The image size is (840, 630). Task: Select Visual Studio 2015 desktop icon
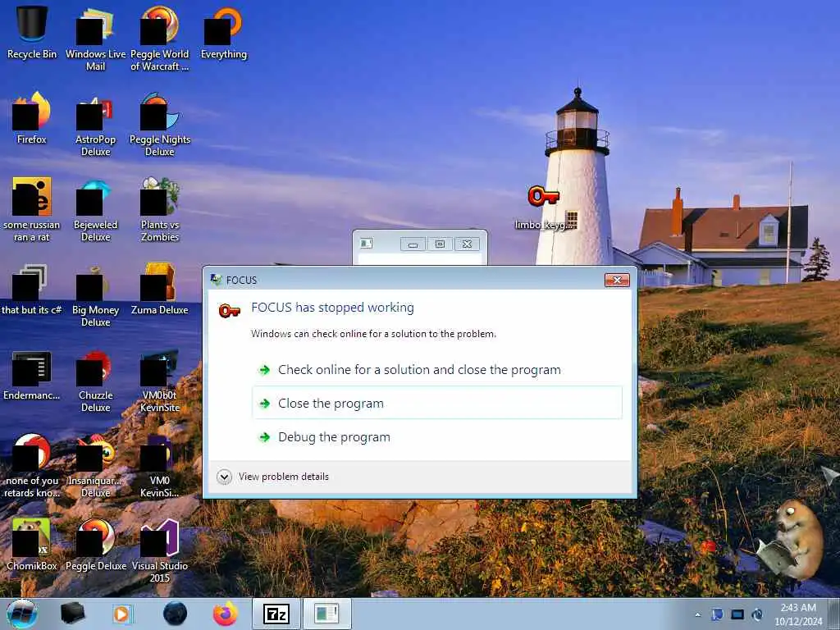point(160,550)
